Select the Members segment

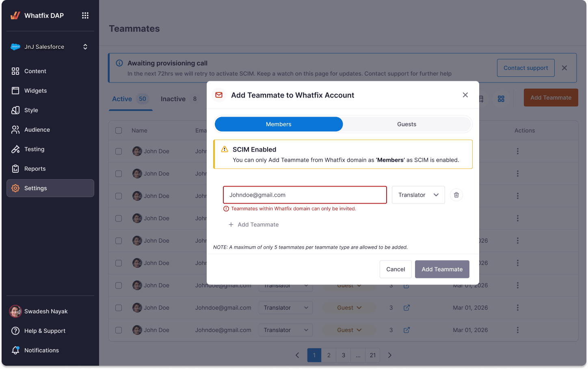pos(279,124)
